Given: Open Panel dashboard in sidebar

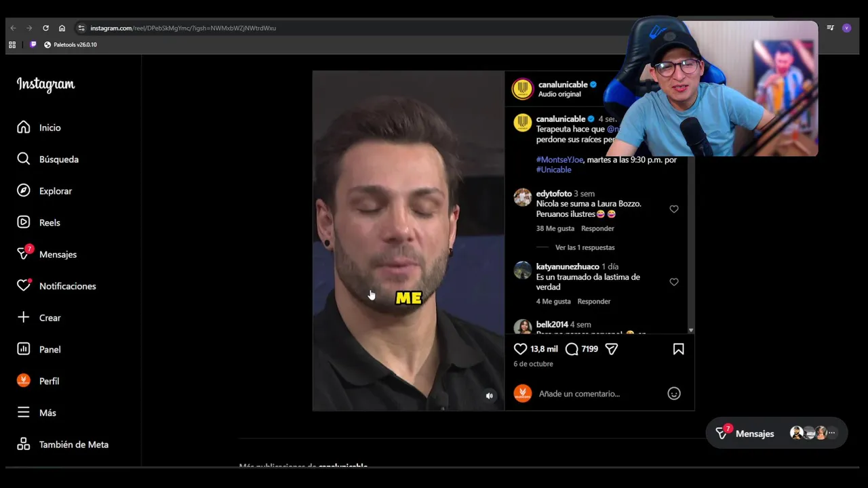Looking at the screenshot, I should pos(39,349).
